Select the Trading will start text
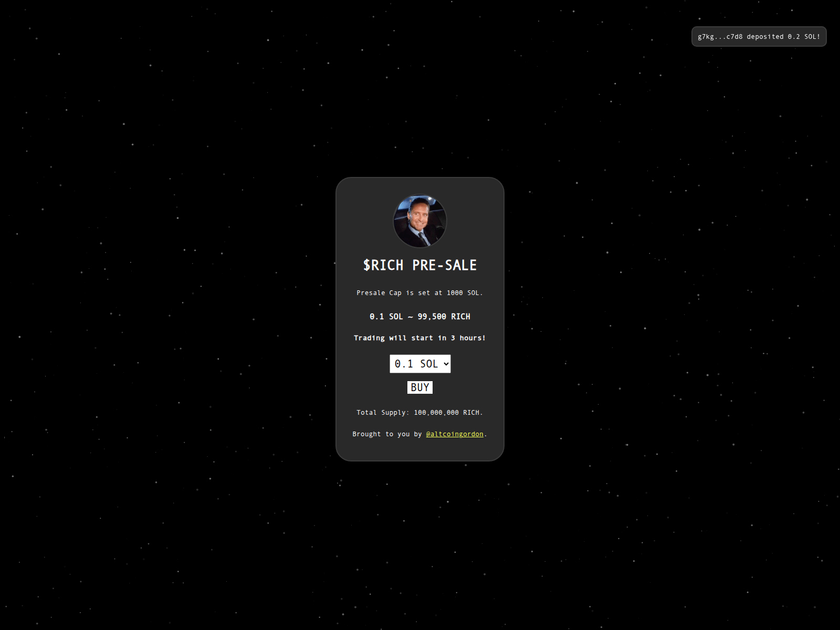This screenshot has height=630, width=840. pyautogui.click(x=420, y=338)
